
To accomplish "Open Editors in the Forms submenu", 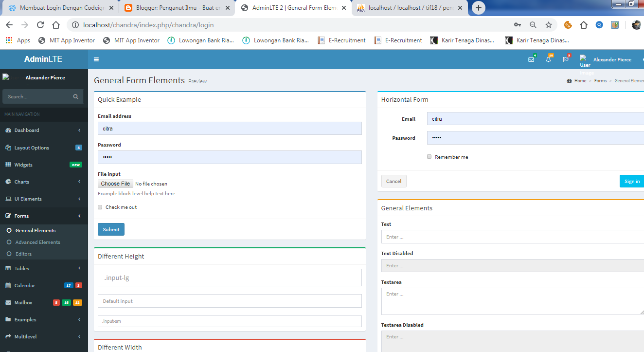I will (23, 254).
